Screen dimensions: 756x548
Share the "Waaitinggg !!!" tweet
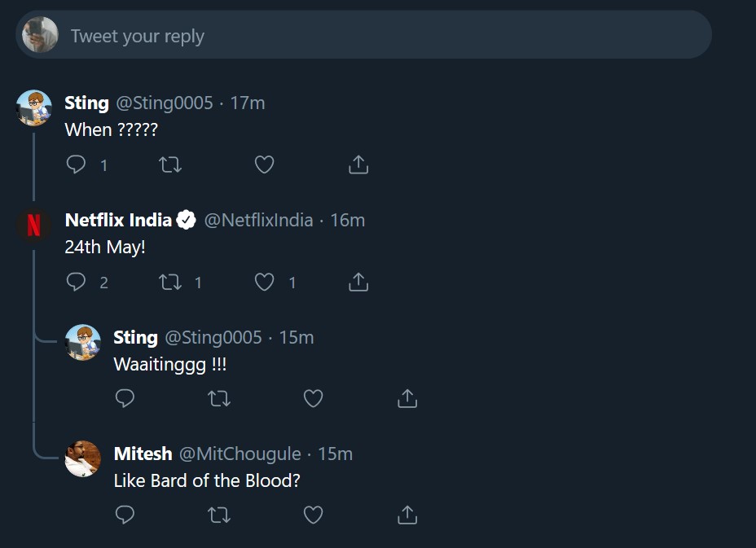[407, 398]
